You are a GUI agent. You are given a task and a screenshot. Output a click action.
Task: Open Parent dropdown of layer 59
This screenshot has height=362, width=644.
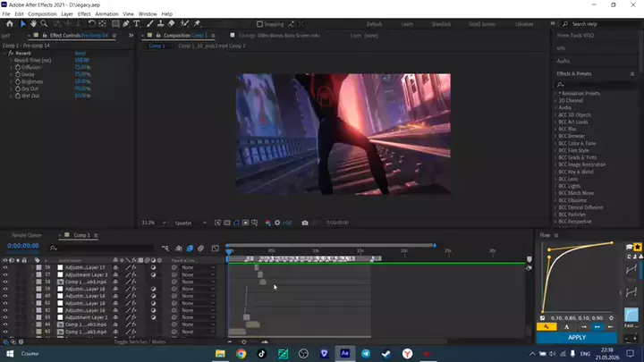pos(199,289)
